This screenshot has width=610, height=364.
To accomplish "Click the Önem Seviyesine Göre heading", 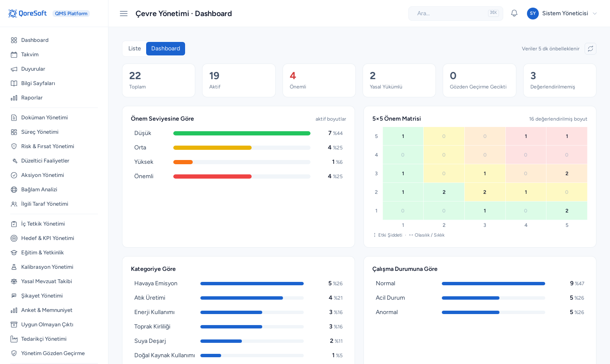I will click(162, 119).
